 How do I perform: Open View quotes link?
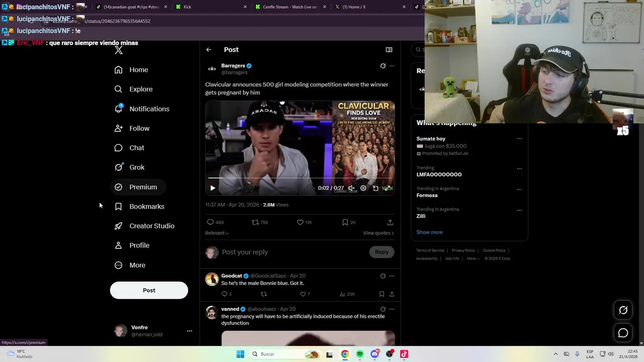tap(378, 233)
